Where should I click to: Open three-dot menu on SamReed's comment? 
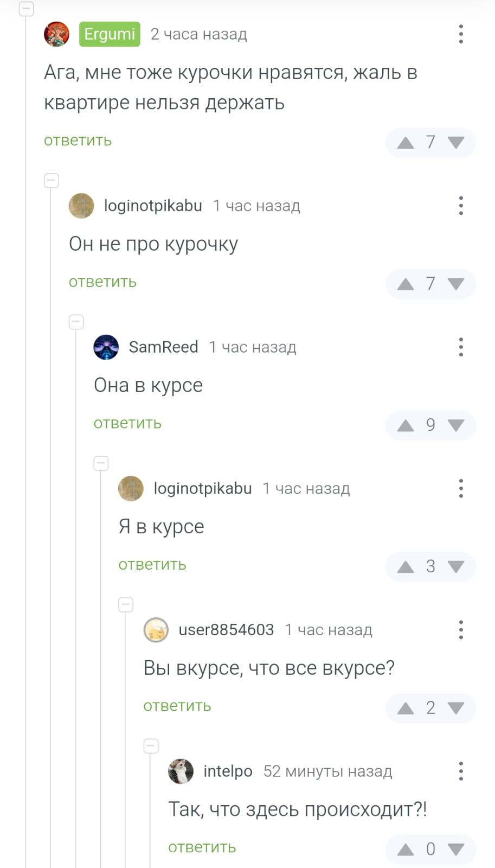coord(461,347)
